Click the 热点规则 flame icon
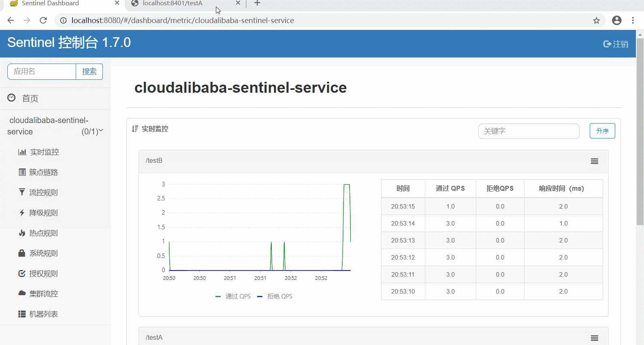 22,233
